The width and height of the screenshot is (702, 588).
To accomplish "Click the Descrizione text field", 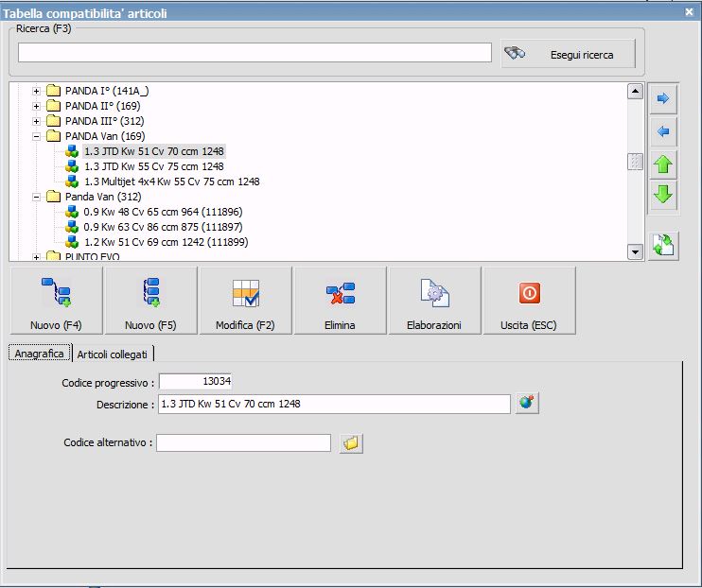I will point(334,404).
